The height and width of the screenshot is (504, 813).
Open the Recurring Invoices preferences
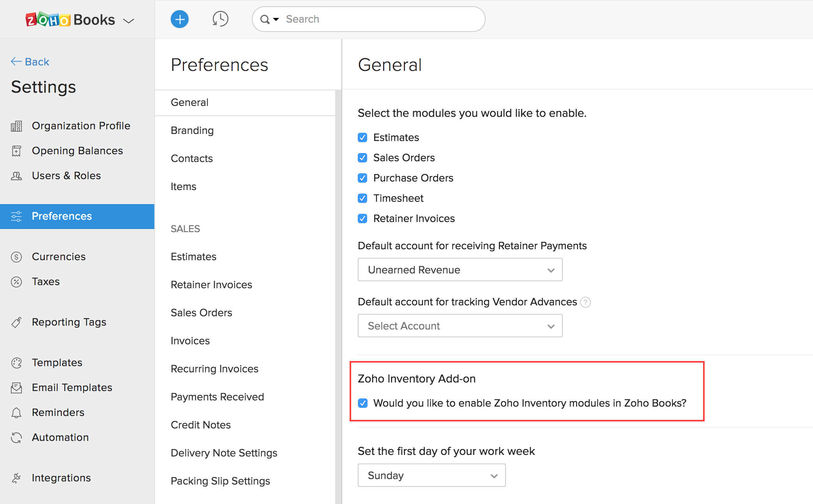[214, 368]
